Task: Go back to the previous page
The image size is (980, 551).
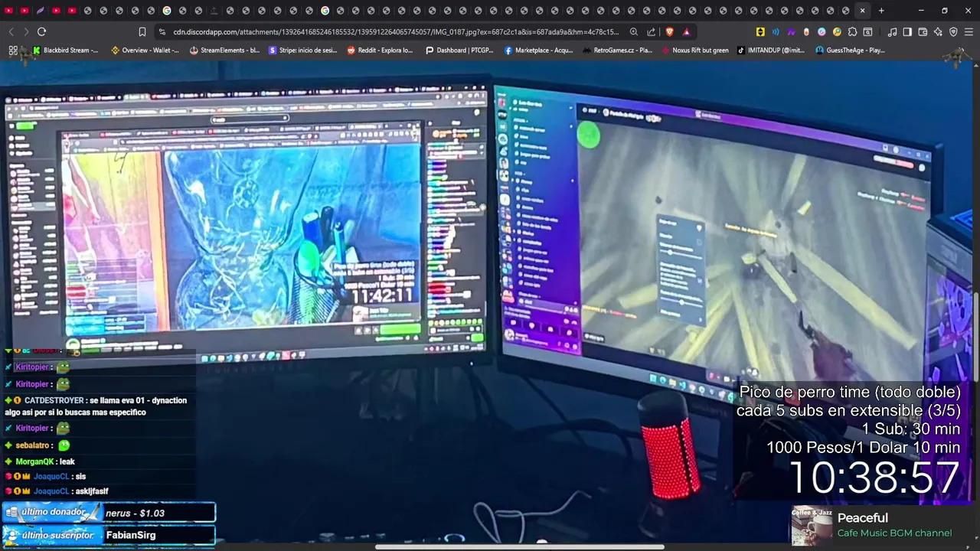Action: tap(11, 31)
